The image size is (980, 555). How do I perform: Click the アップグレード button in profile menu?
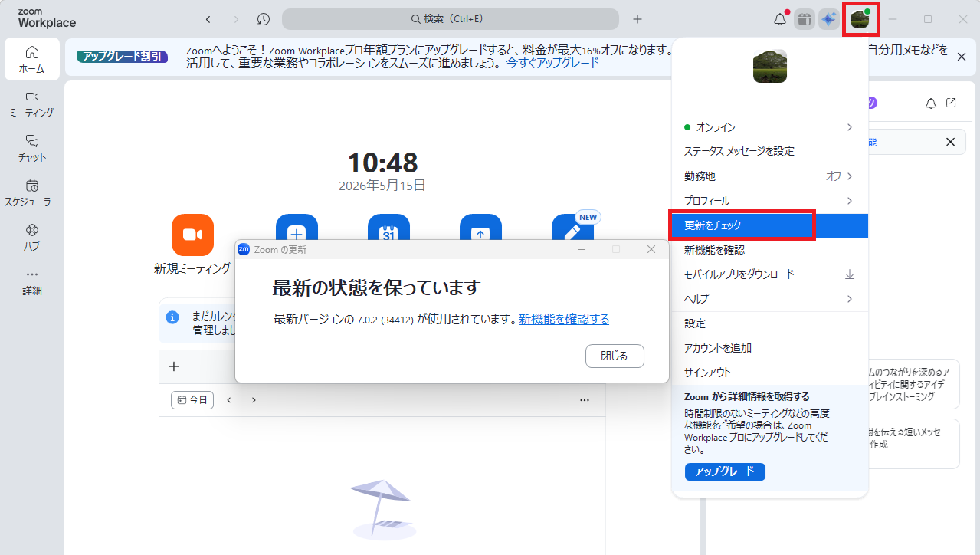725,471
